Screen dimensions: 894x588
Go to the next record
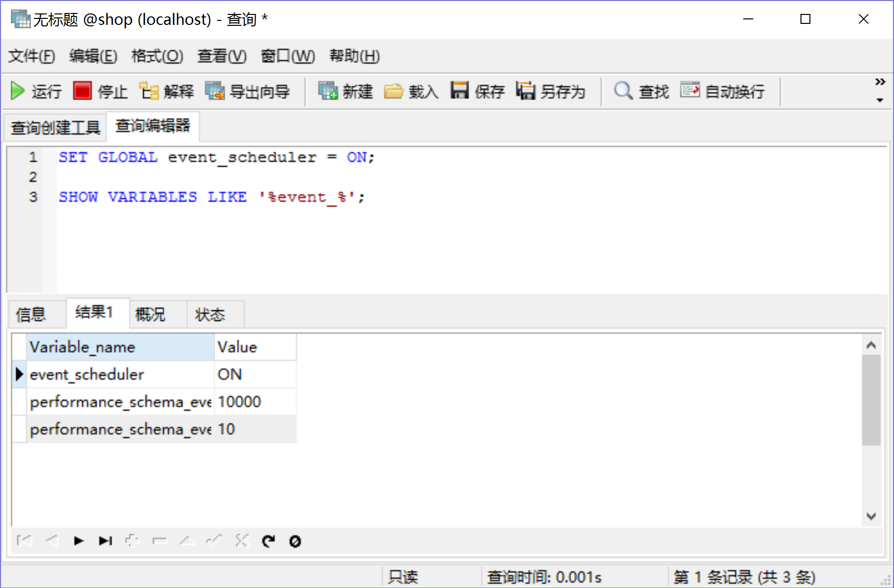pyautogui.click(x=79, y=541)
